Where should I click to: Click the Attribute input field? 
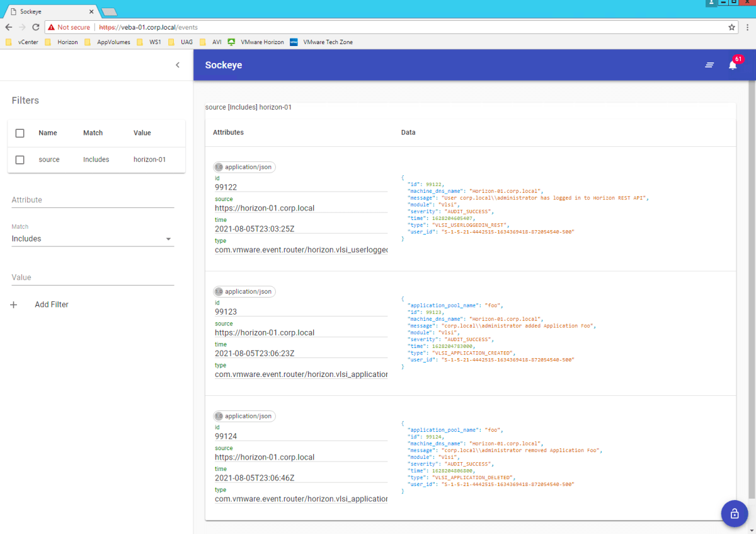(92, 200)
